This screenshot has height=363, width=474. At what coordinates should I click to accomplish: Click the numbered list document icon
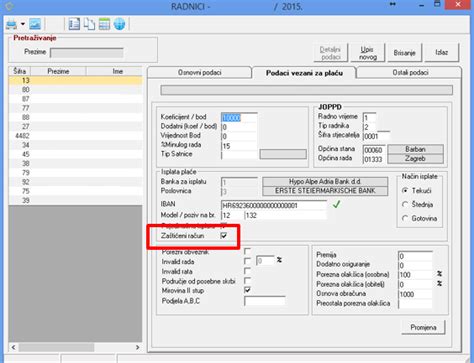[74, 24]
